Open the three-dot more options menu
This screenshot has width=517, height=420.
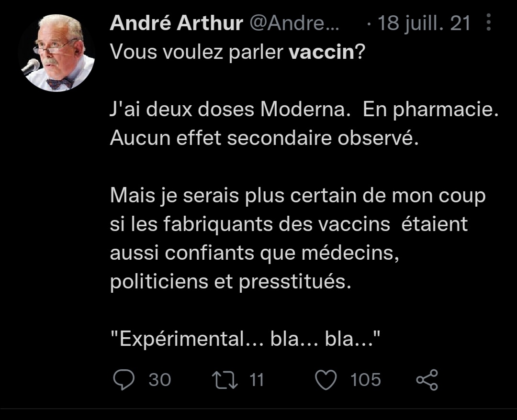click(x=489, y=22)
